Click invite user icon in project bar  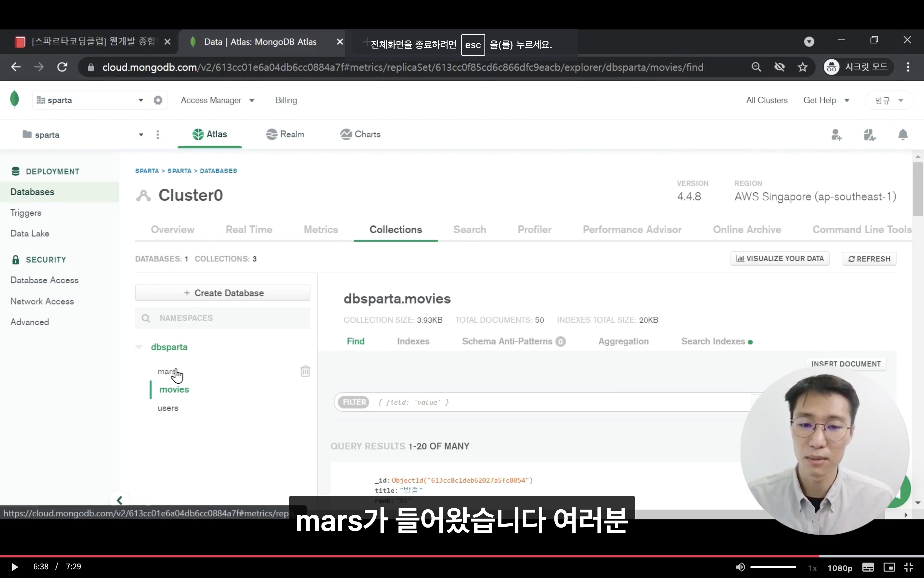click(x=836, y=135)
